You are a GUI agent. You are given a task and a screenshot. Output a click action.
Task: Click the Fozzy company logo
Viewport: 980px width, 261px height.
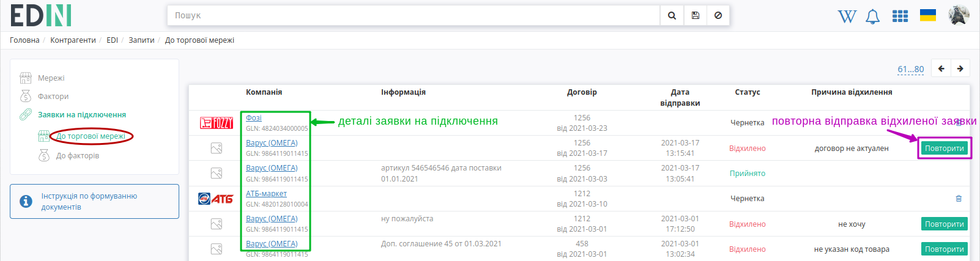click(x=217, y=123)
